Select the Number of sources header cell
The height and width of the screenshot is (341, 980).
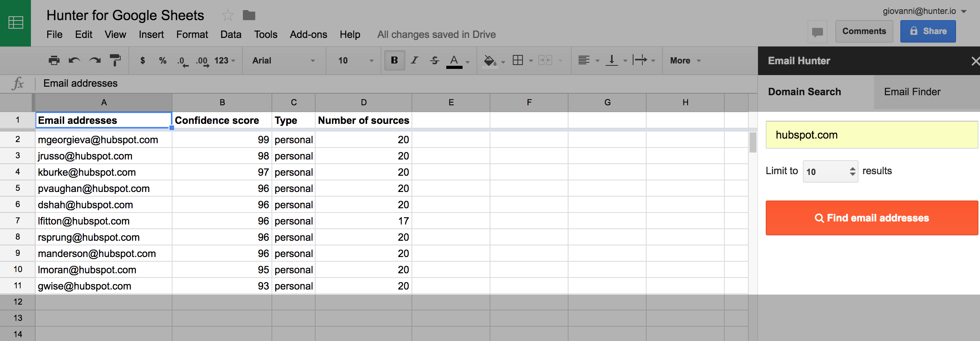click(x=364, y=120)
